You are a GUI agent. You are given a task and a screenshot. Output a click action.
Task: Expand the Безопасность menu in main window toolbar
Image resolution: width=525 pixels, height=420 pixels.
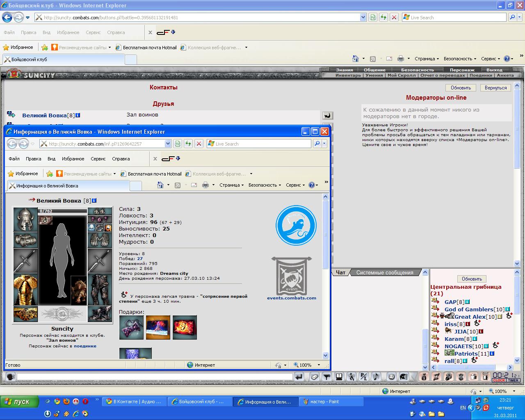tap(460, 59)
